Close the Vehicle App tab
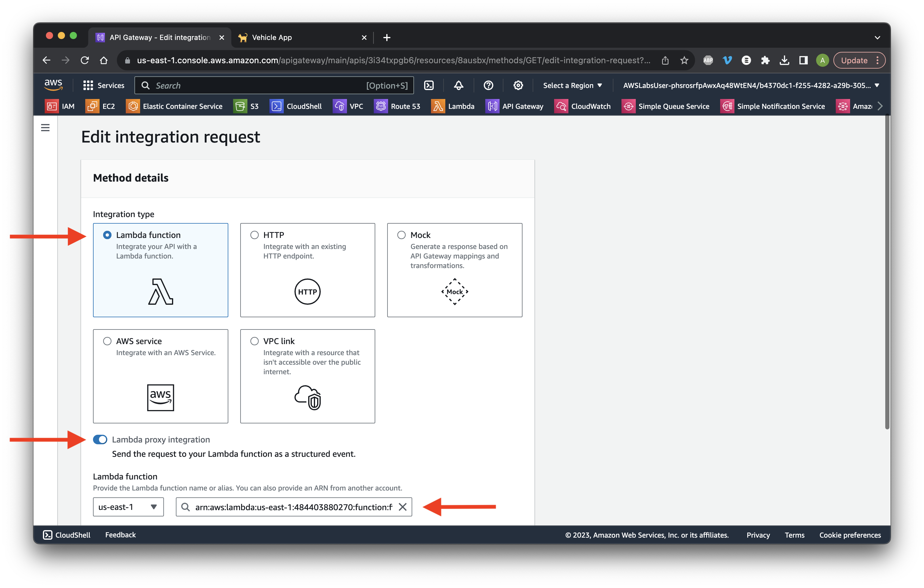The width and height of the screenshot is (924, 588). [x=364, y=38]
